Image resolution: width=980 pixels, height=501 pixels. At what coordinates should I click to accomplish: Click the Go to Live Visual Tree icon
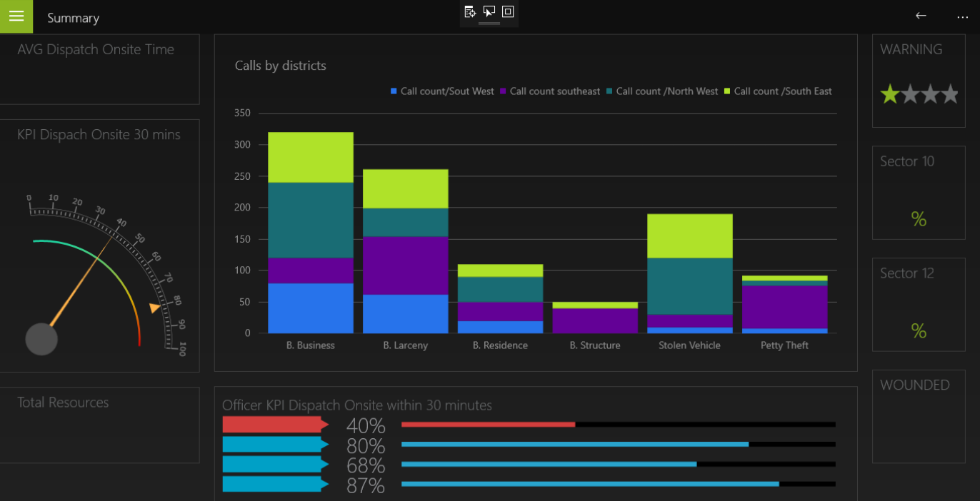[470, 11]
